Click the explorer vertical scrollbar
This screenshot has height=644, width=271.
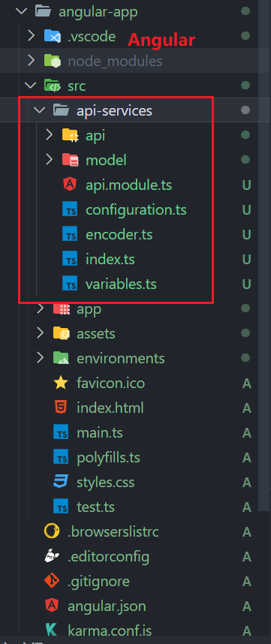pos(265,254)
